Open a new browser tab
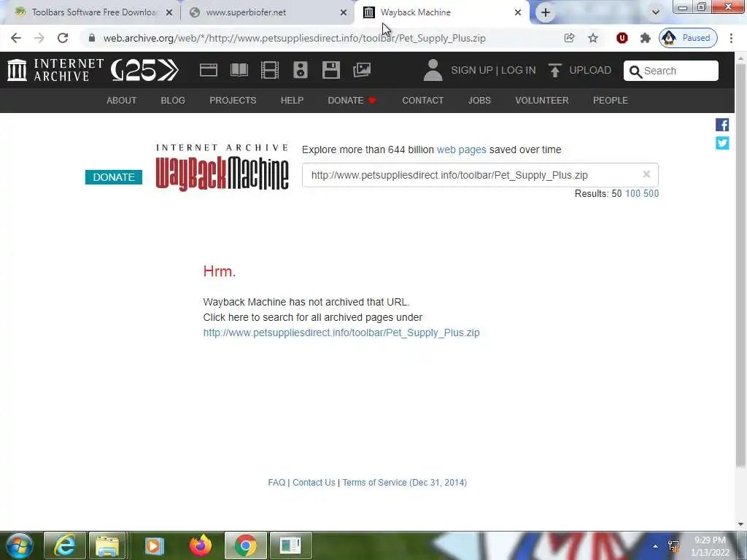Screen dimensions: 747x560 (x=546, y=12)
